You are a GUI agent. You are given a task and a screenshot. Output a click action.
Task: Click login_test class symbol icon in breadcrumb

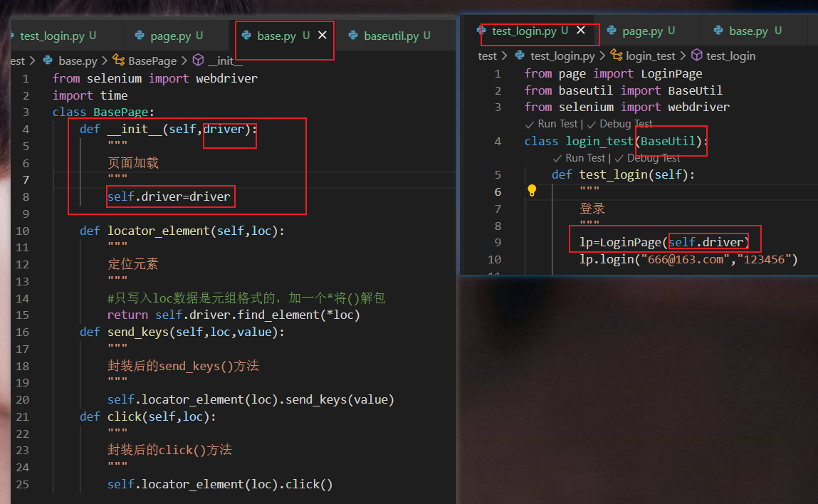coord(617,55)
